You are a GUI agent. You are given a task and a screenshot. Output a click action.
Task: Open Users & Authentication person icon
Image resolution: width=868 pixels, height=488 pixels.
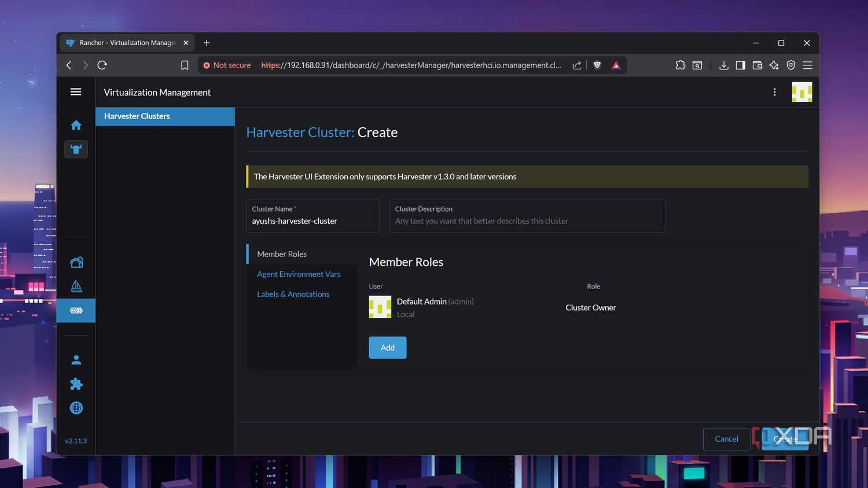pos(76,360)
